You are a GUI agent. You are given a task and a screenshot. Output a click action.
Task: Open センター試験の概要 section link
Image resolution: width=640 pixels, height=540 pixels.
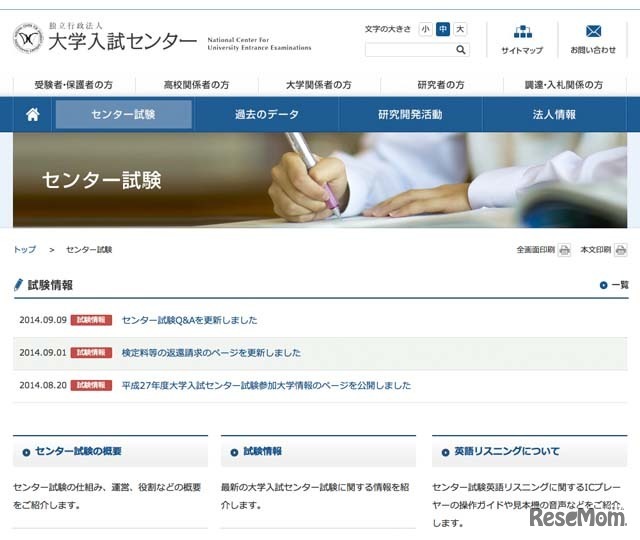78,451
